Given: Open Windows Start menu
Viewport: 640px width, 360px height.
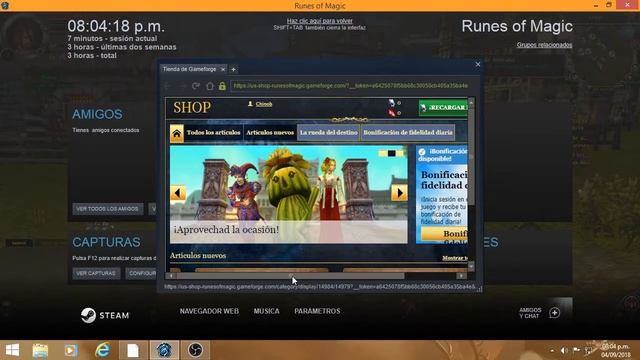Looking at the screenshot, I should coord(12,350).
